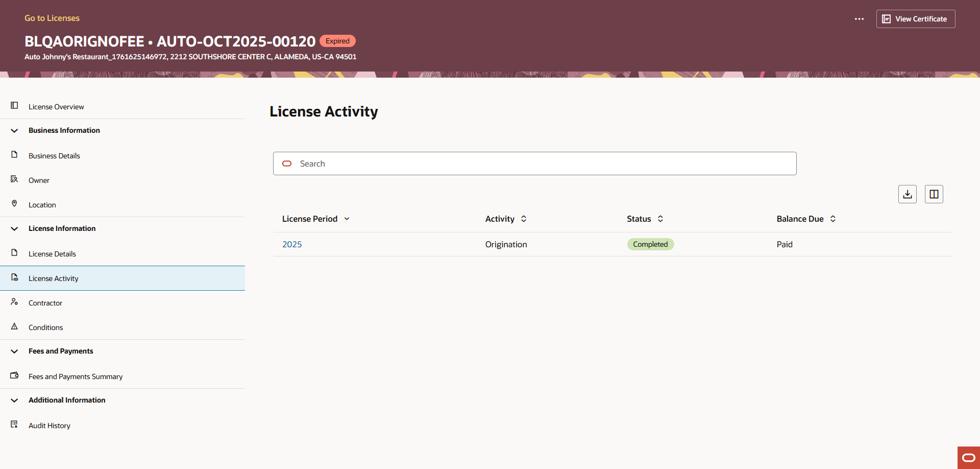The width and height of the screenshot is (980, 469).
Task: Open the manage columns icon
Action: coord(934,194)
